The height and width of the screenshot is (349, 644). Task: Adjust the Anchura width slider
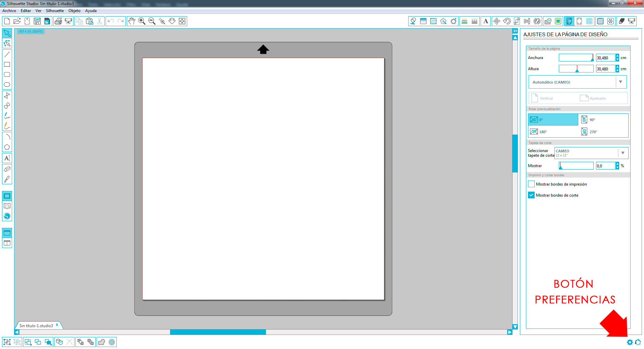pyautogui.click(x=576, y=58)
